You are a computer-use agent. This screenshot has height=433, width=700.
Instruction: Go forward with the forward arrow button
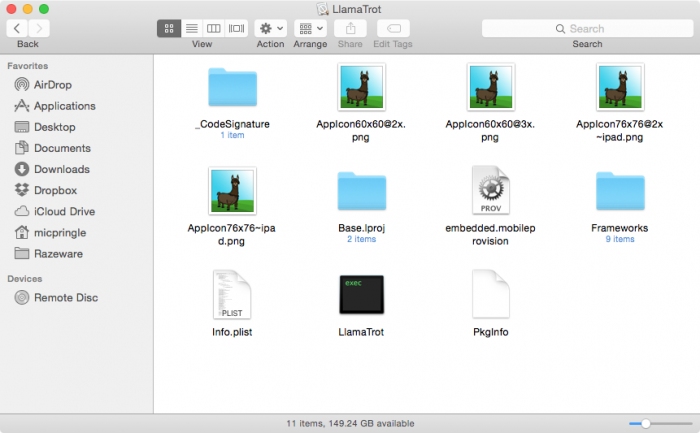point(39,29)
